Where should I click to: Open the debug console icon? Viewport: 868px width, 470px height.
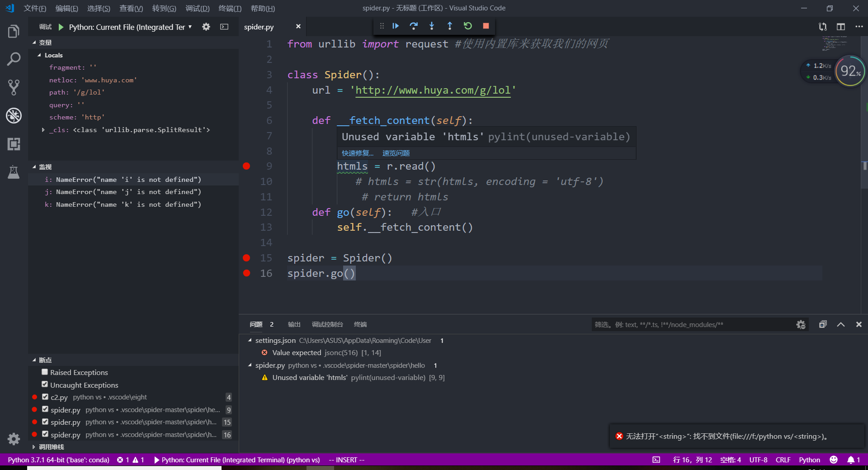[x=224, y=27]
